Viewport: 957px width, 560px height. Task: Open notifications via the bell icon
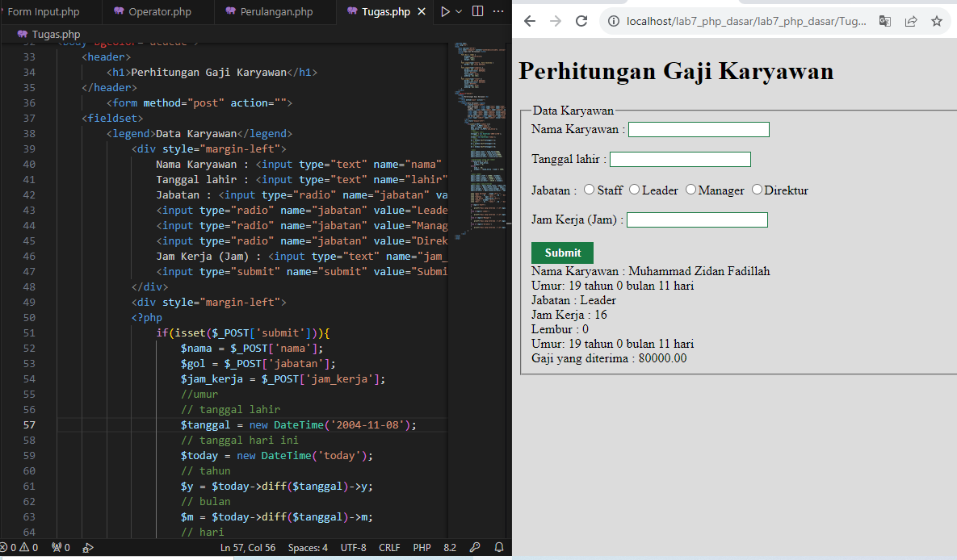pos(499,547)
